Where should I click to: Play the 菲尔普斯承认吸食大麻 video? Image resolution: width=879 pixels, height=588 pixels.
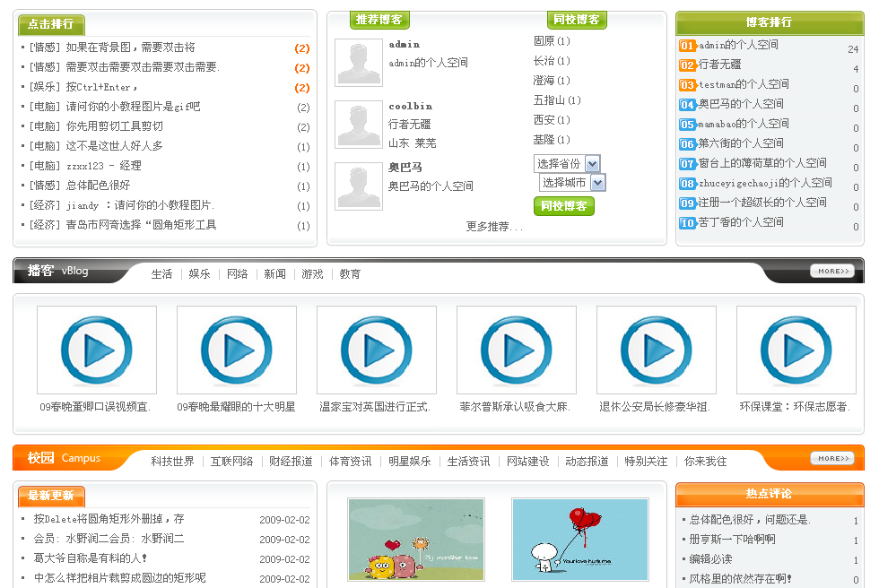(x=517, y=350)
